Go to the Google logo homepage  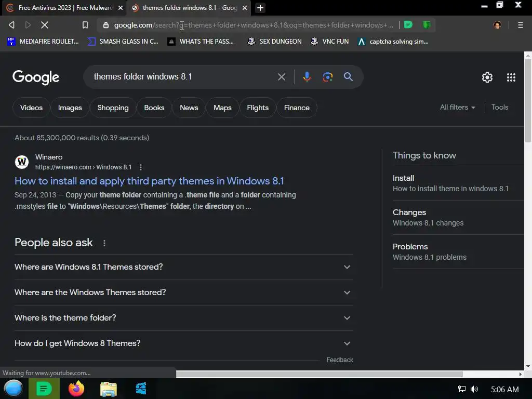coord(36,77)
